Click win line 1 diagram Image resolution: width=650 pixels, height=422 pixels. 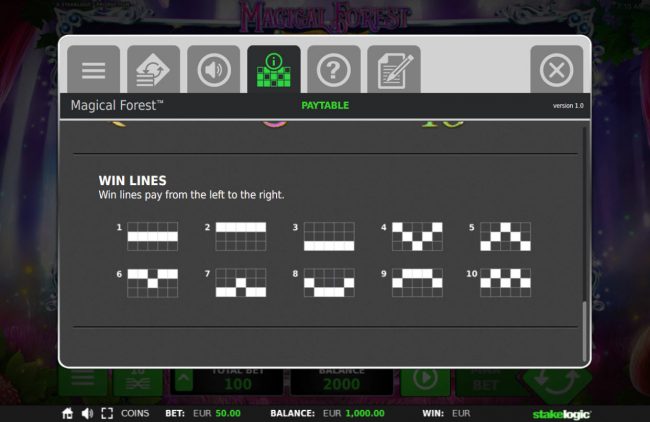(153, 236)
